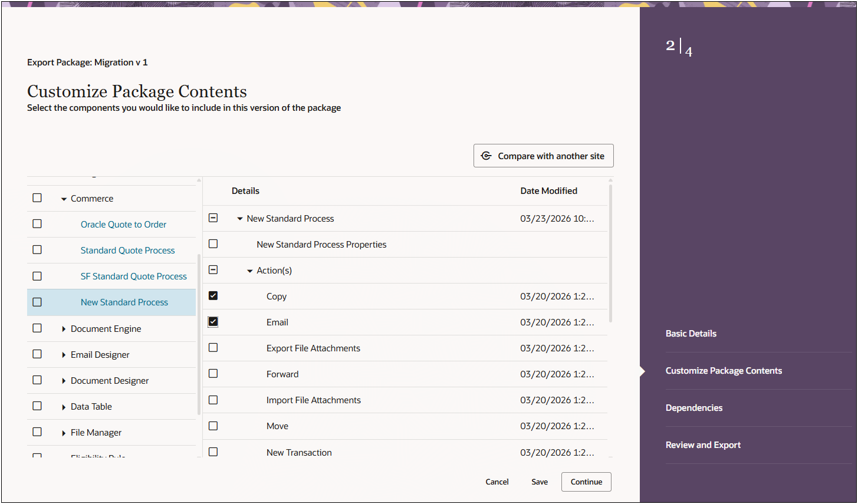Select the Email Designer checkbox

tap(37, 354)
